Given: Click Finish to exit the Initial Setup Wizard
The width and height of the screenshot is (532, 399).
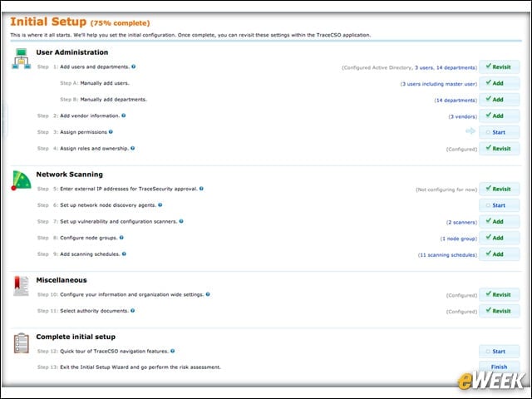Looking at the screenshot, I should (499, 367).
